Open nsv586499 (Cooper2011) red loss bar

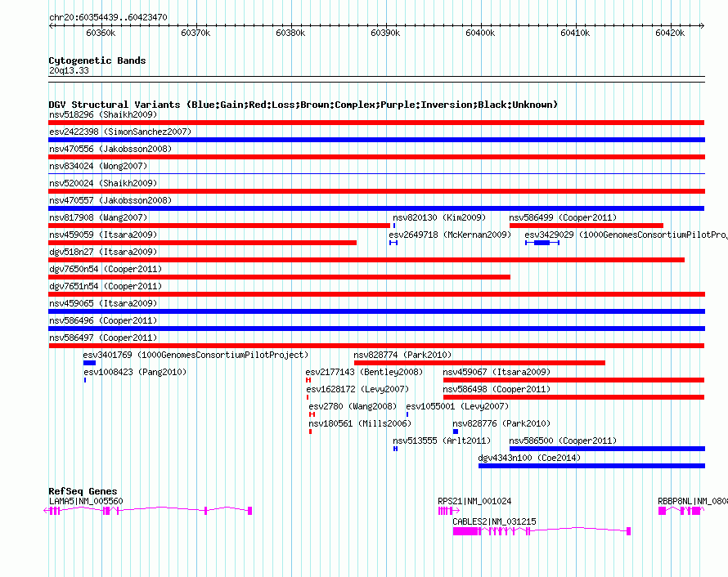(x=586, y=226)
